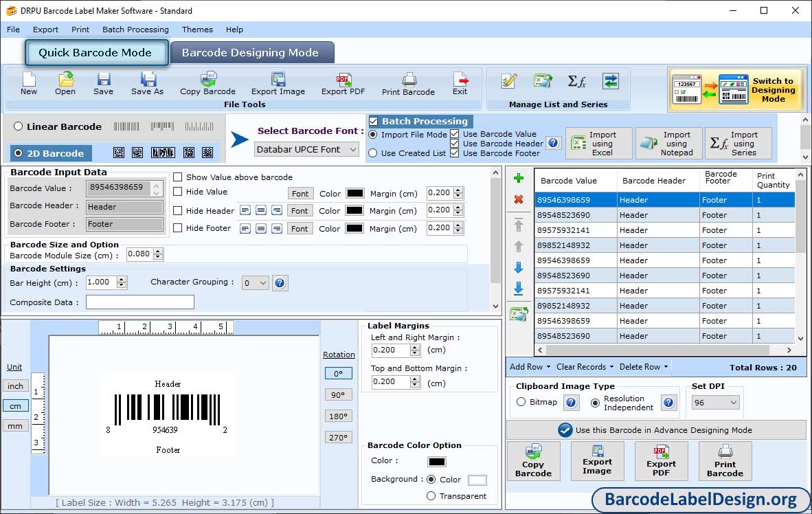Export list to Excel icon beside table
This screenshot has width=812, height=514.
tap(519, 313)
